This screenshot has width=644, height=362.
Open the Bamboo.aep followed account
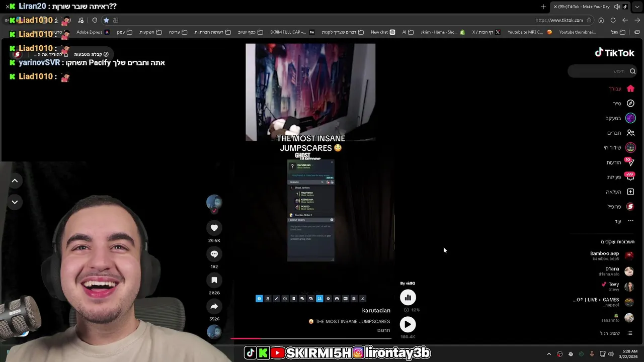pyautogui.click(x=612, y=255)
